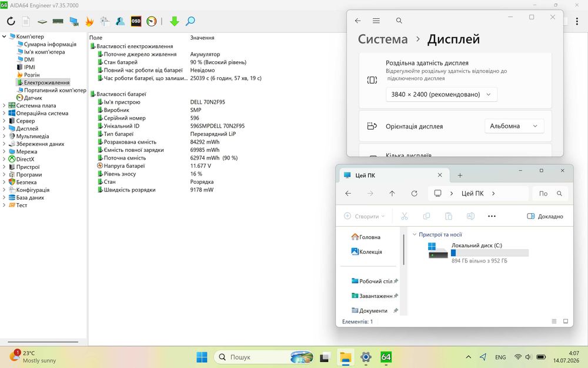
Task: Open the memory module benchmark toolbar icon
Action: coord(58,21)
